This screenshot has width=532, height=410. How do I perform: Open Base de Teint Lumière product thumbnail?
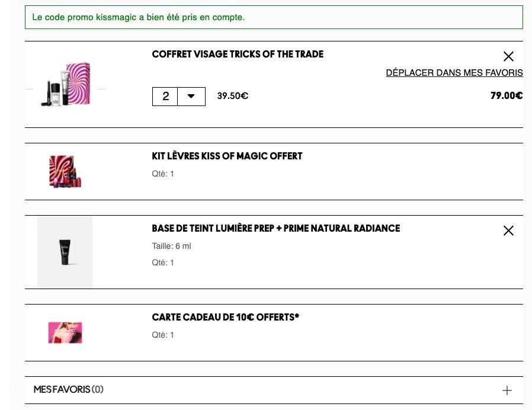point(65,252)
